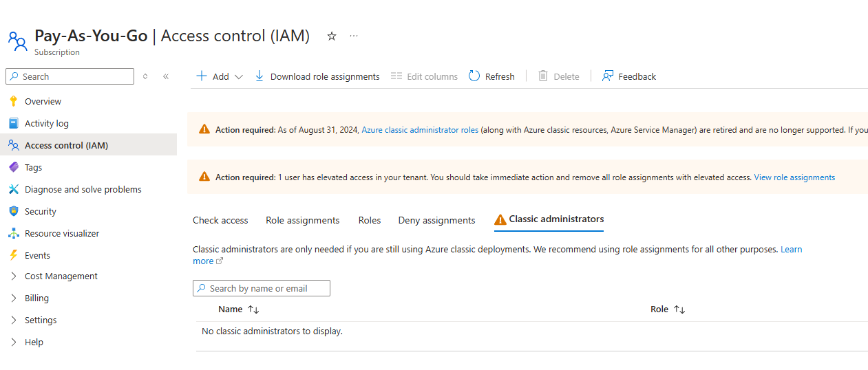Open the Deny assignments tab

pos(436,220)
